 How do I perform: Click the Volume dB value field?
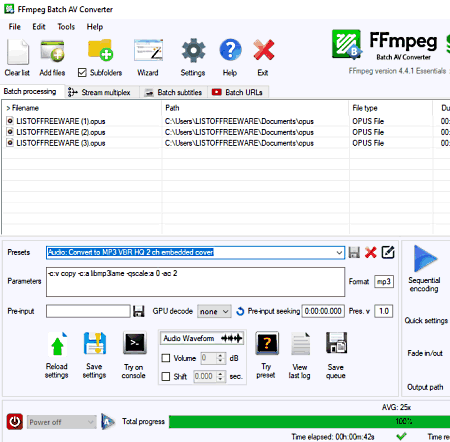(x=209, y=358)
